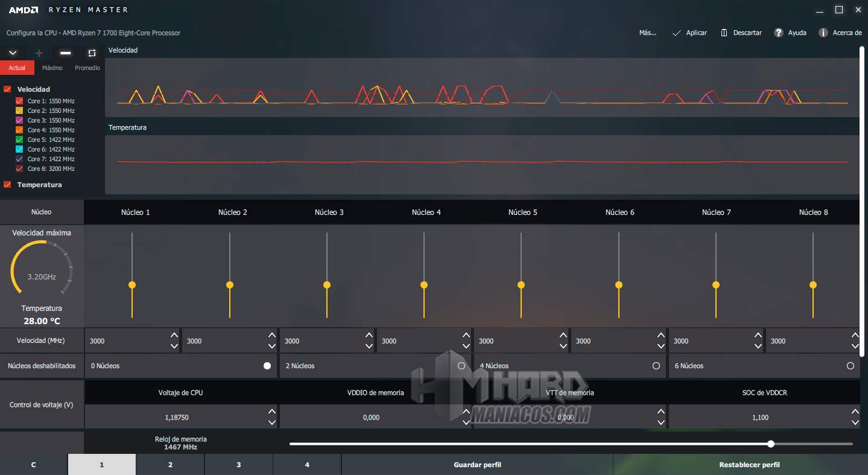Select the 0 Núcleos radio button
Screen dimensions: 868x475
[267, 366]
